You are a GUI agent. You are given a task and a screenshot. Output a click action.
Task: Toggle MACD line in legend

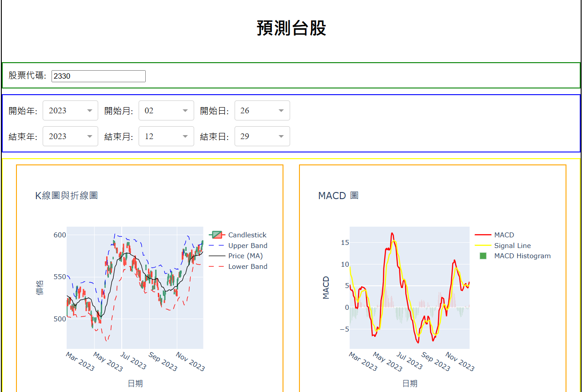click(494, 235)
